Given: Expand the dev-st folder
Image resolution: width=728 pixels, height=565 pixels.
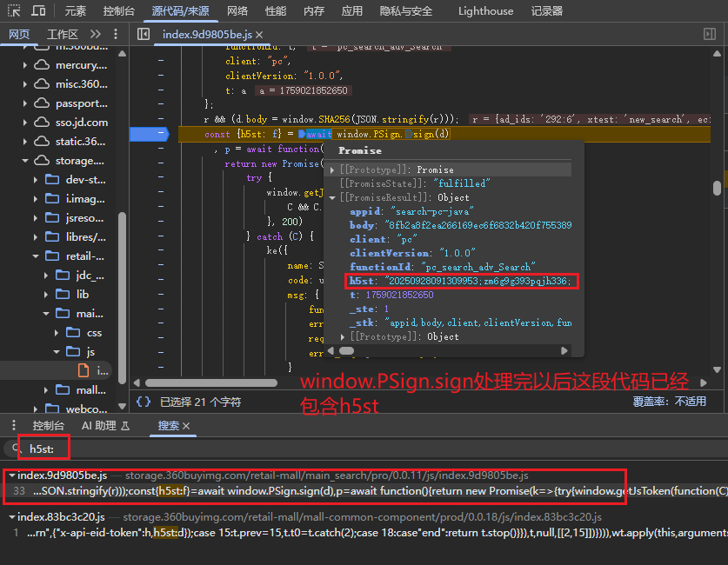Looking at the screenshot, I should point(36,180).
